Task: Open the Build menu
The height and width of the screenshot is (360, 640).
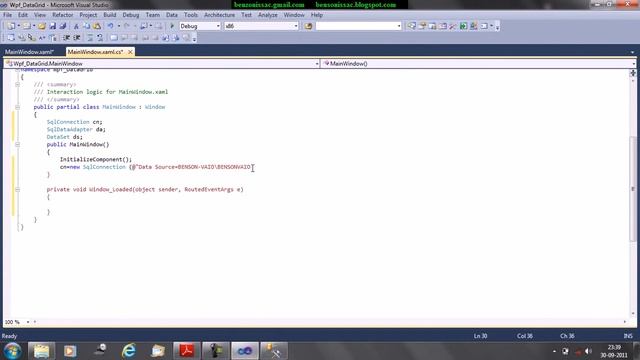Action: click(x=109, y=15)
